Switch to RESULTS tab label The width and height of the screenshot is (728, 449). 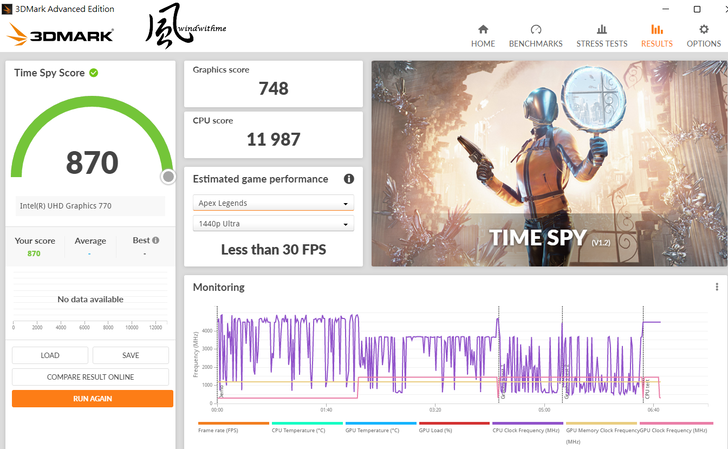(x=656, y=44)
